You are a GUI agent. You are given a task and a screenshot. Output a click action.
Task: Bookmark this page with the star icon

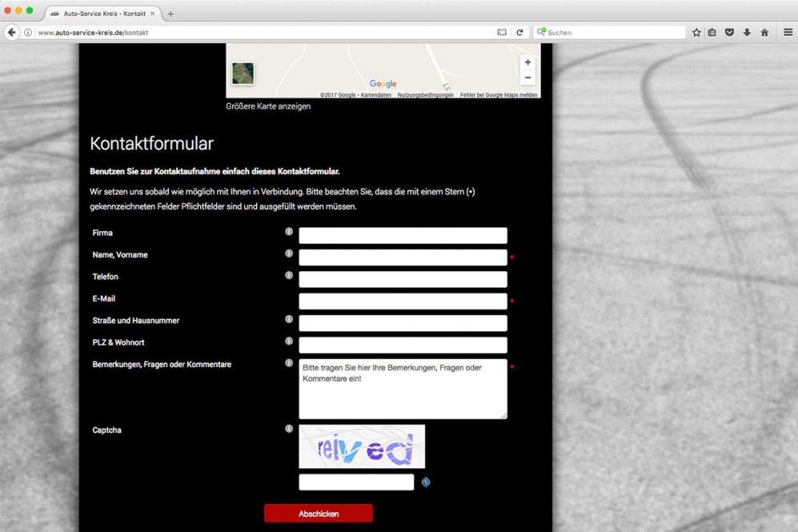[x=696, y=33]
